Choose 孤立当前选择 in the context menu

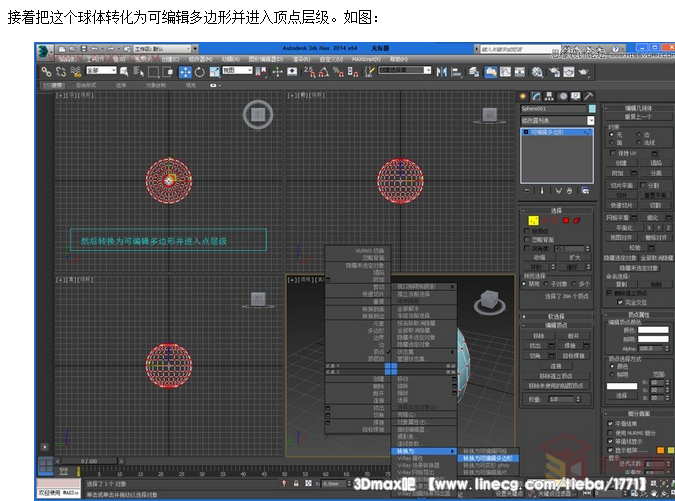click(424, 294)
